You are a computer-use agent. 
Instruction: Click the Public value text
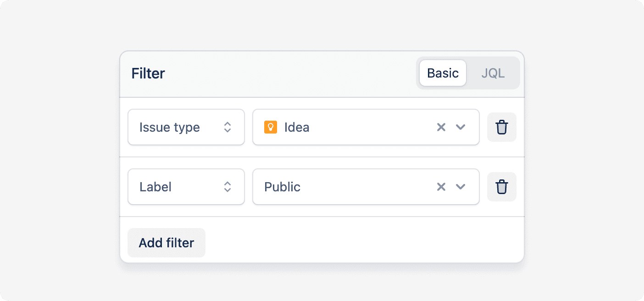pyautogui.click(x=283, y=187)
